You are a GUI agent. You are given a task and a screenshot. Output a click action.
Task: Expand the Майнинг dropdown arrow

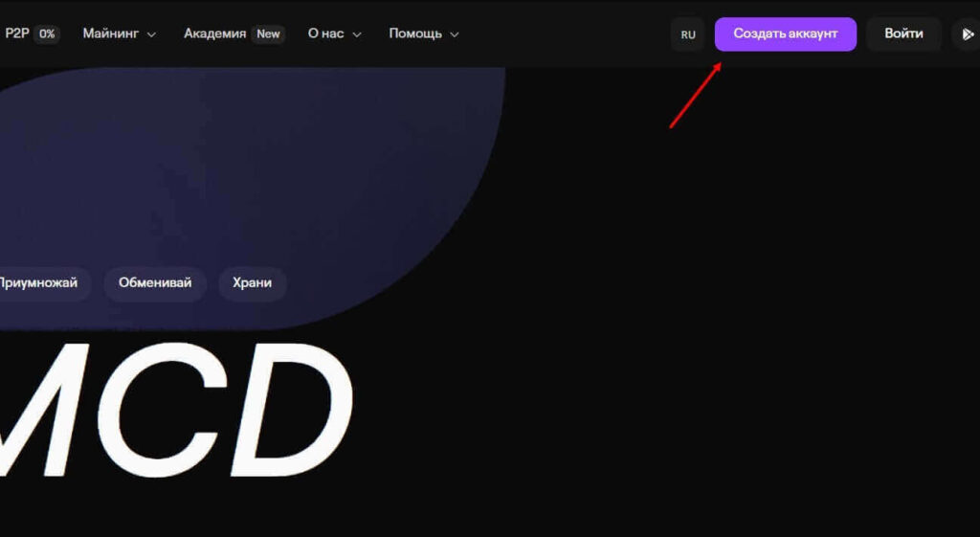pos(151,34)
